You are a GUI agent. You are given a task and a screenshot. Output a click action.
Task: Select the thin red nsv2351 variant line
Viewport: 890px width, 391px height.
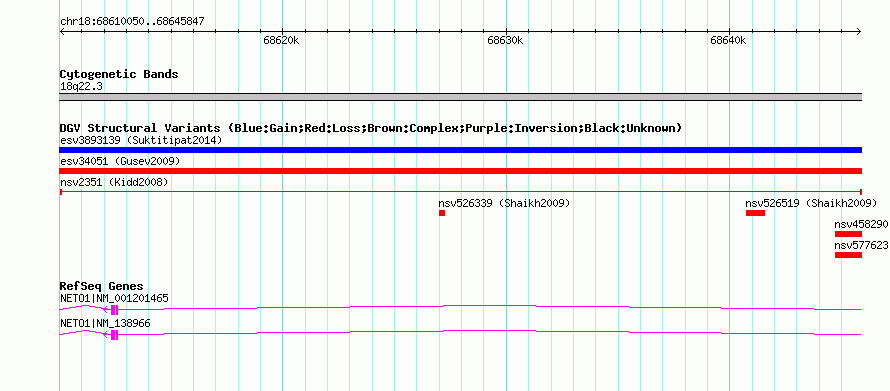pos(460,192)
